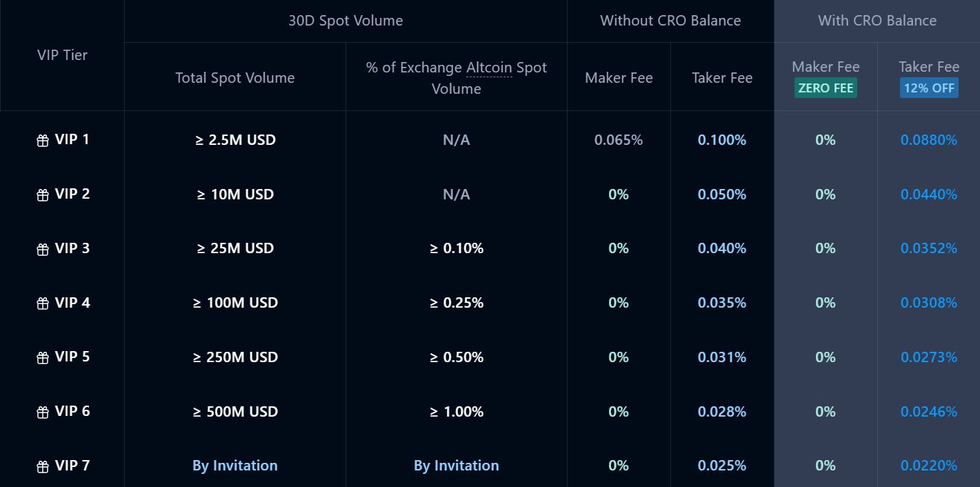
Task: Click the gift icon beside VIP 4
Action: coord(43,304)
